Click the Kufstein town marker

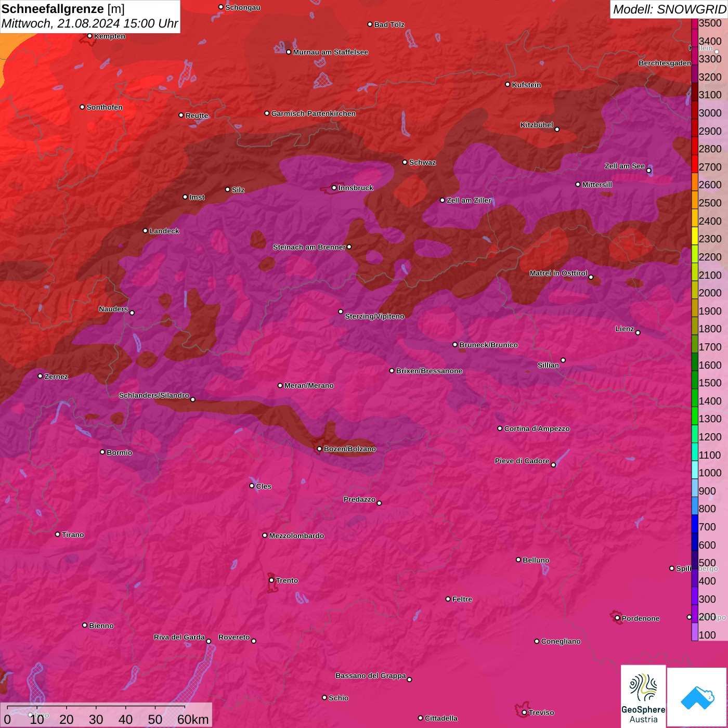pos(508,84)
